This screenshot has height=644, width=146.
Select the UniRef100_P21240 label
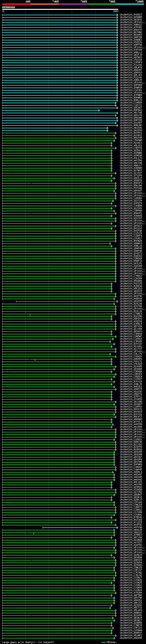pyautogui.click(x=131, y=77)
